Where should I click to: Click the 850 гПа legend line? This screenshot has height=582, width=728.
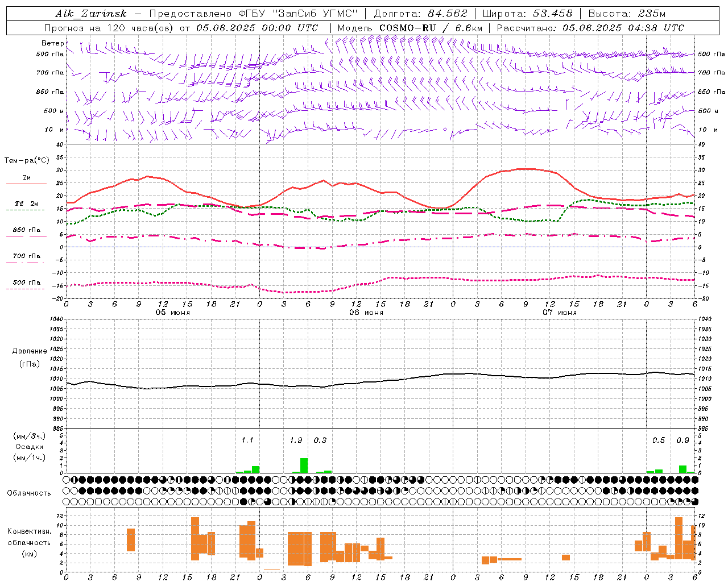[26, 236]
